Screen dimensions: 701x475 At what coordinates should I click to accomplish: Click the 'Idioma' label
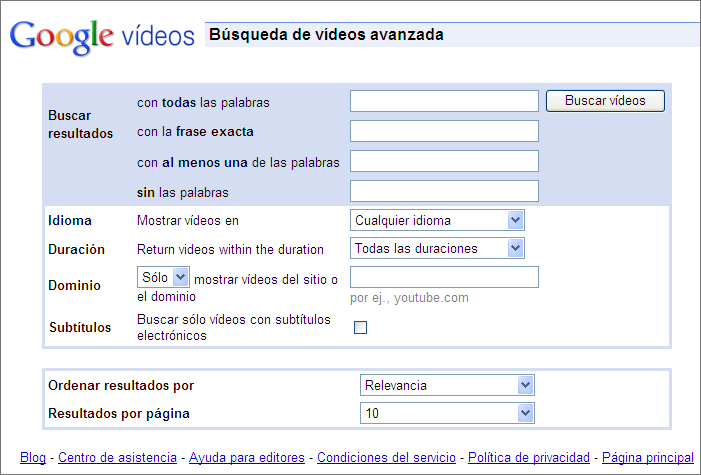click(70, 221)
